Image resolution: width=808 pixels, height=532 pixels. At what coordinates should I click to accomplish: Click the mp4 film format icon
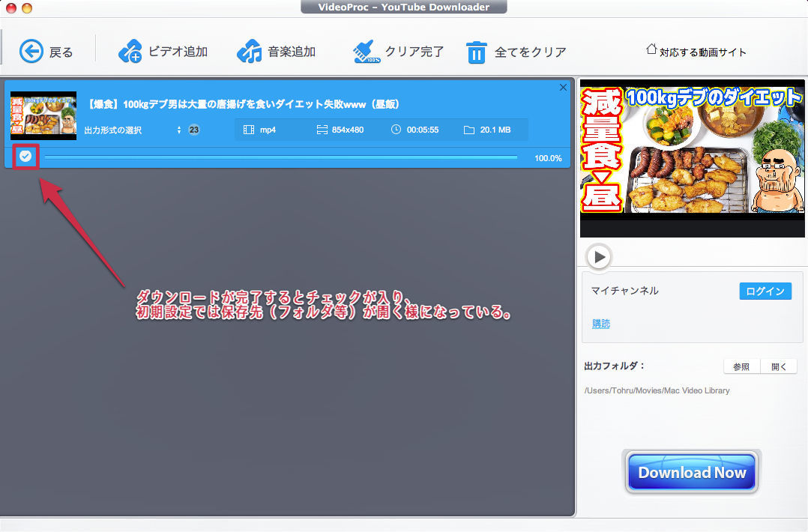point(248,130)
